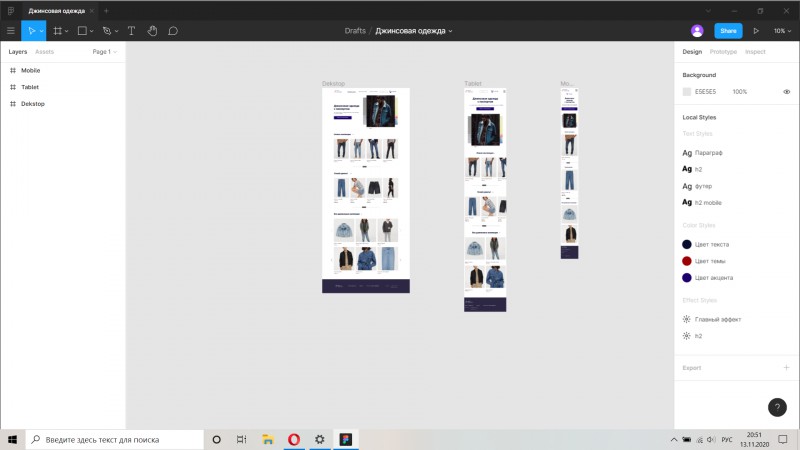
Task: Click the Dekstop frame icon in layers
Action: 13,104
